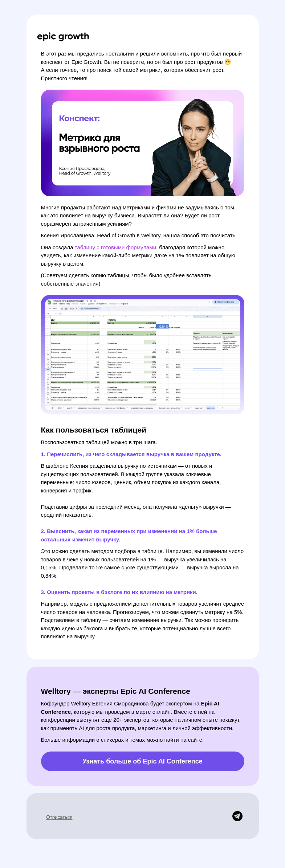Click paragraph starting 'Подставив цифры за последний месяц'
The width and height of the screenshot is (285, 868).
pos(136,511)
